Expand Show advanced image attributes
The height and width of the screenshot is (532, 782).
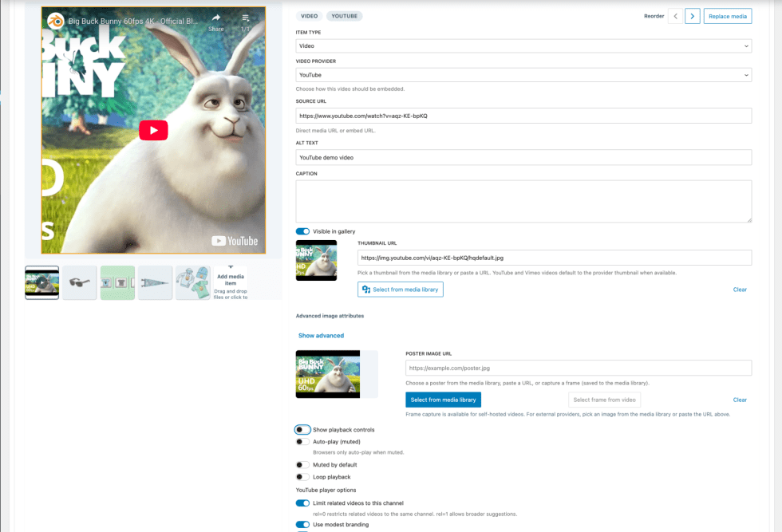tap(321, 336)
